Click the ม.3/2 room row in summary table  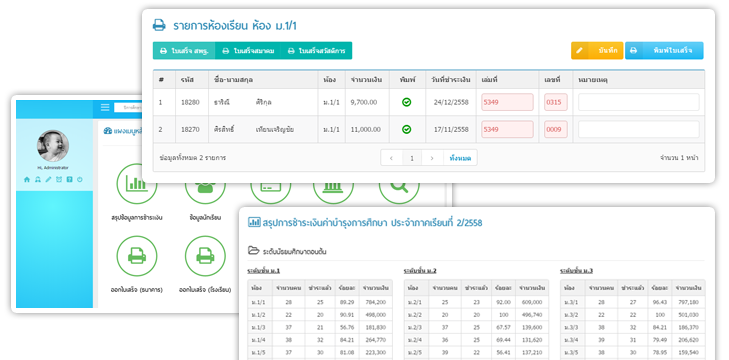[x=633, y=314]
